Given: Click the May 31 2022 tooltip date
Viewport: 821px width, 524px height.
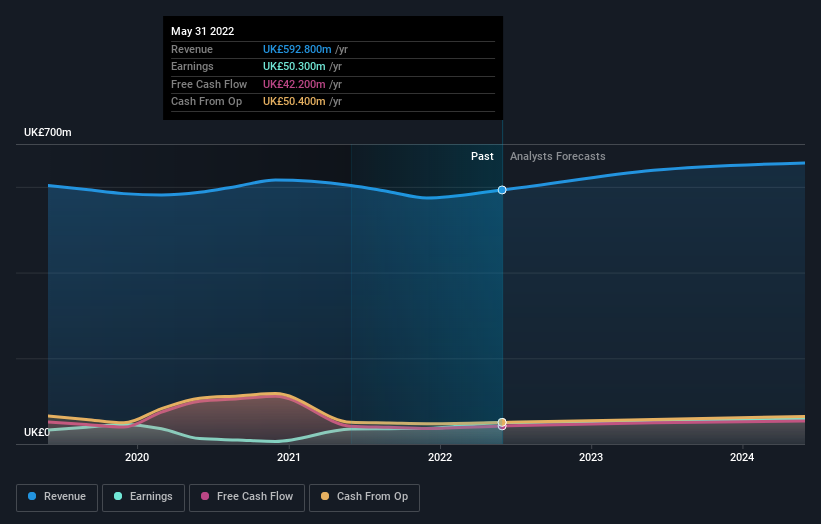Looking at the screenshot, I should click(x=203, y=31).
